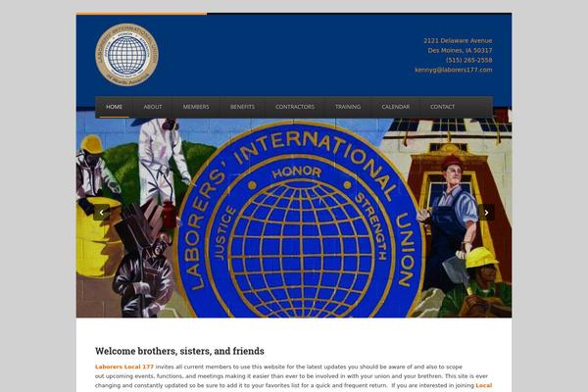Go to previous slide arrow
Viewport: 588px width, 392px height.
[x=102, y=213]
